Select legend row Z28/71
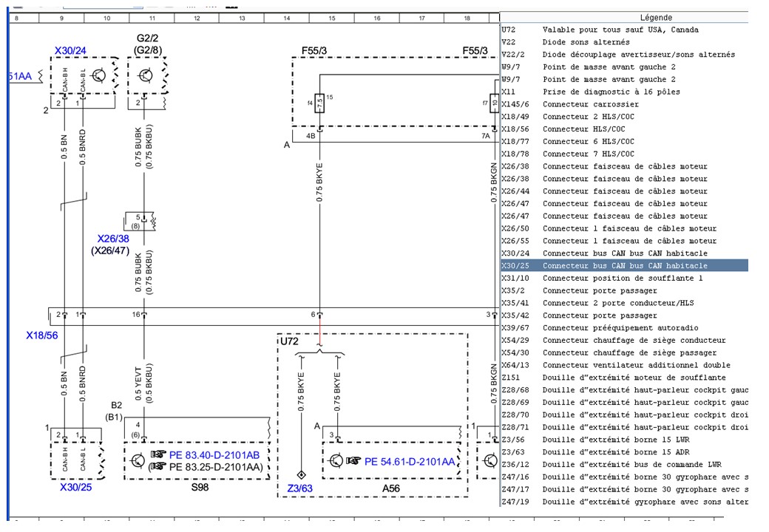 [624, 427]
